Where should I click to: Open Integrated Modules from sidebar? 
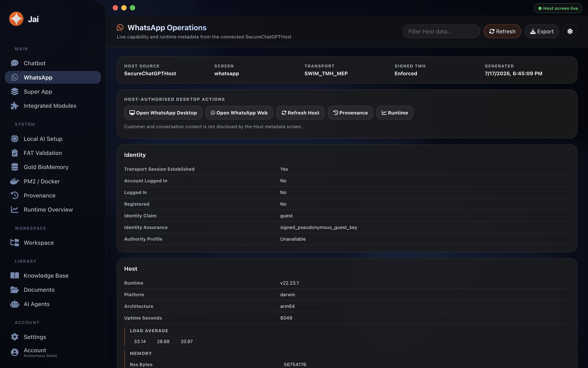coord(53,106)
